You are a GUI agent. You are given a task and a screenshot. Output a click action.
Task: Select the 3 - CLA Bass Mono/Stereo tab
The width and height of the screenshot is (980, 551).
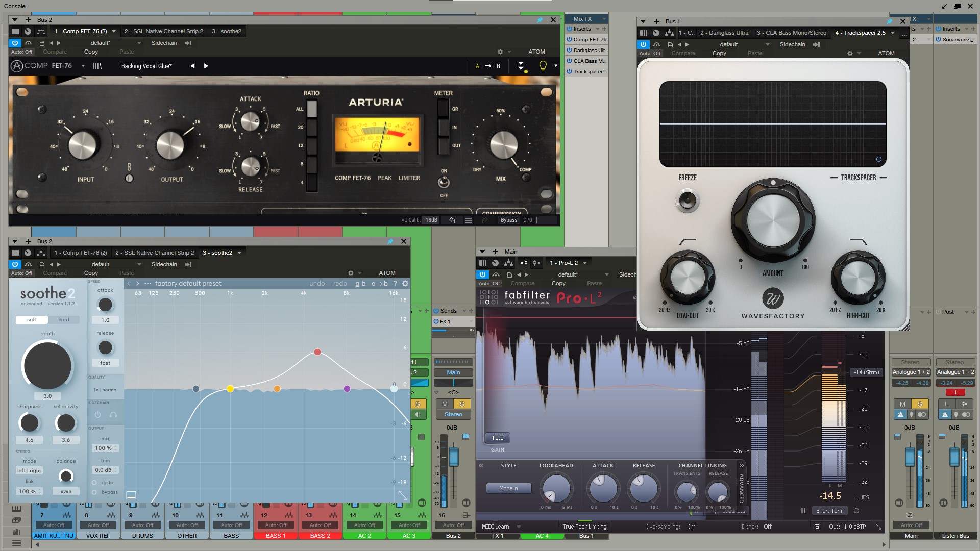pos(792,32)
